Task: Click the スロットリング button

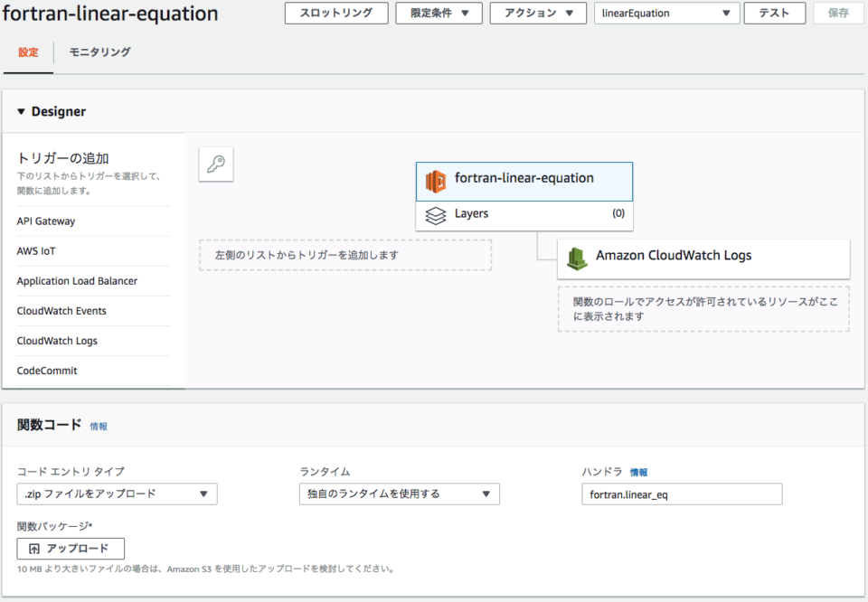Action: click(x=335, y=14)
